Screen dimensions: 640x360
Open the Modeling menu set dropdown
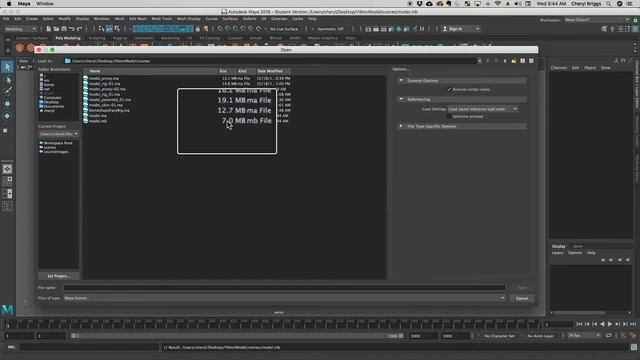[20, 29]
